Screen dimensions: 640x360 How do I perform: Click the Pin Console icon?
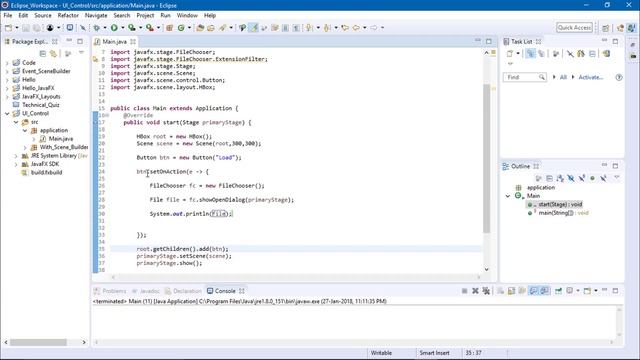coord(558,291)
